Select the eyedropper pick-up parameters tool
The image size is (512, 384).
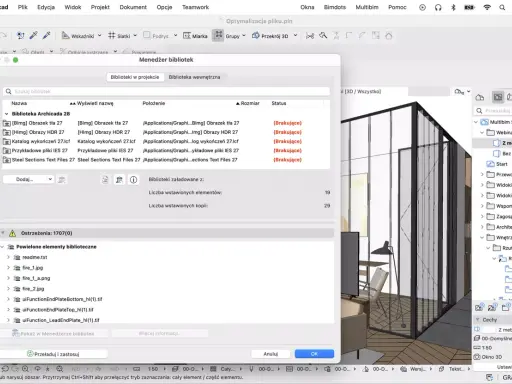pos(33,35)
